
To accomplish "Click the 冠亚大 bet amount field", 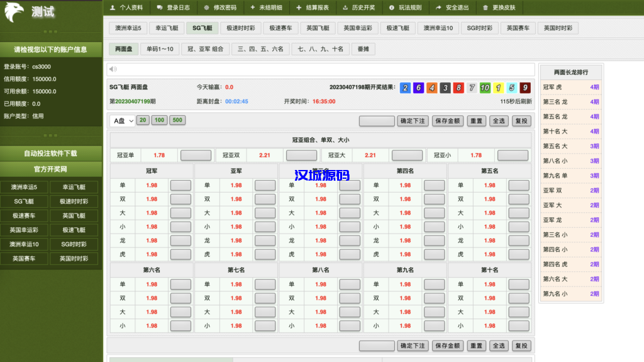I will [407, 155].
